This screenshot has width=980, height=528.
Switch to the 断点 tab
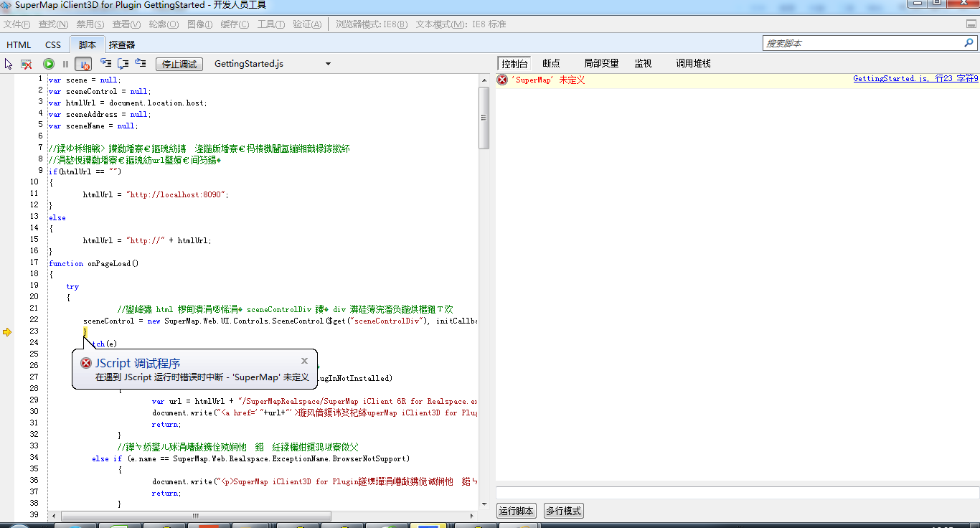[x=551, y=63]
